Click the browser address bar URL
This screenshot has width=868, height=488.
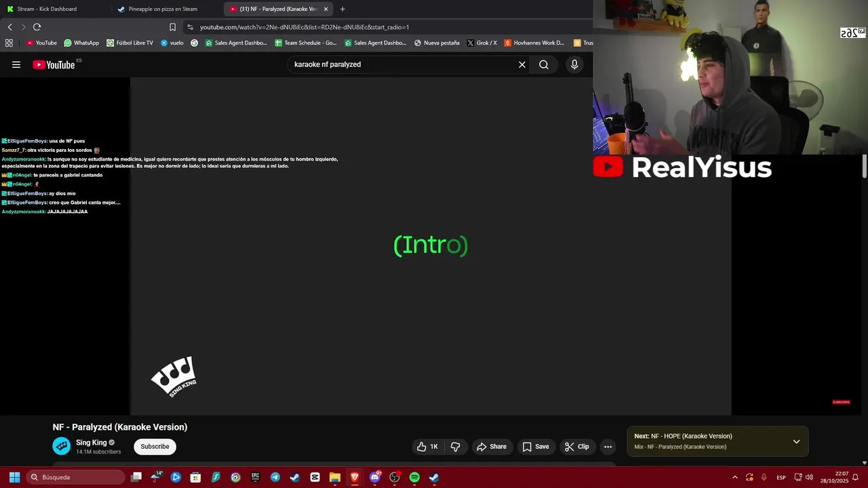coord(304,27)
